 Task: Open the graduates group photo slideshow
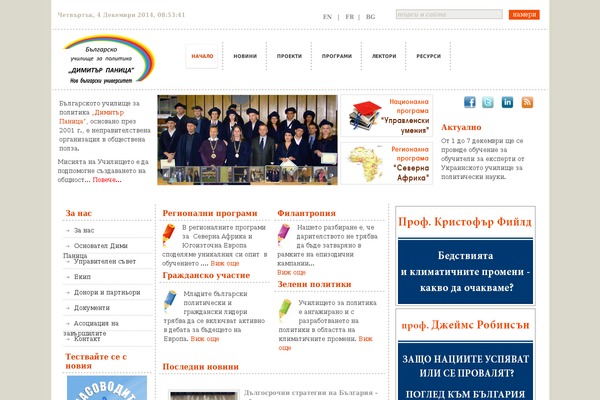pos(247,140)
